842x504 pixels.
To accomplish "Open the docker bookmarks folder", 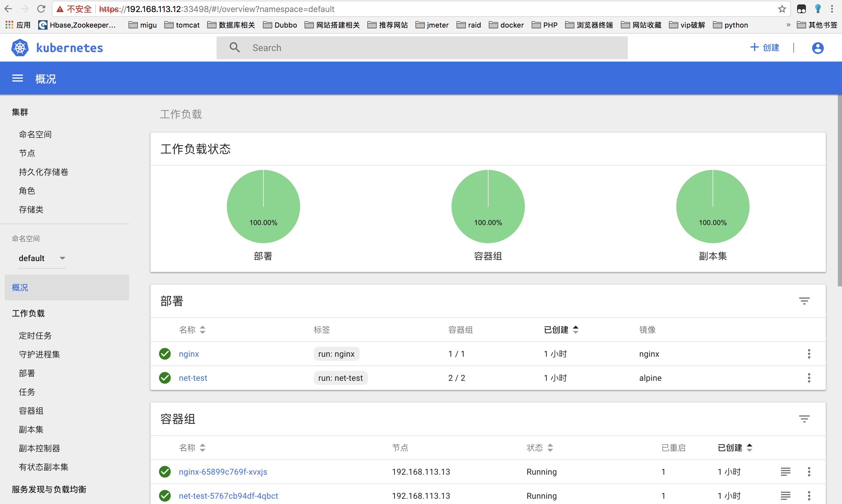I will pos(506,25).
